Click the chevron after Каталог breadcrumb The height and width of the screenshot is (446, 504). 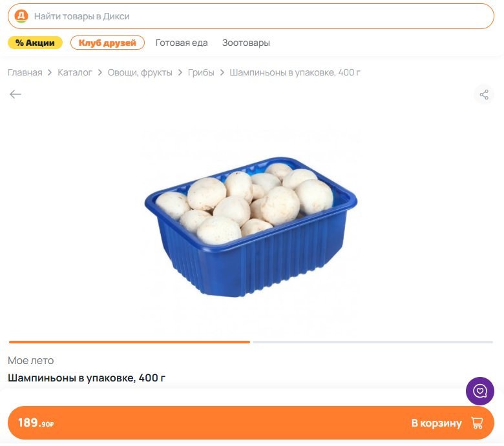click(100, 72)
